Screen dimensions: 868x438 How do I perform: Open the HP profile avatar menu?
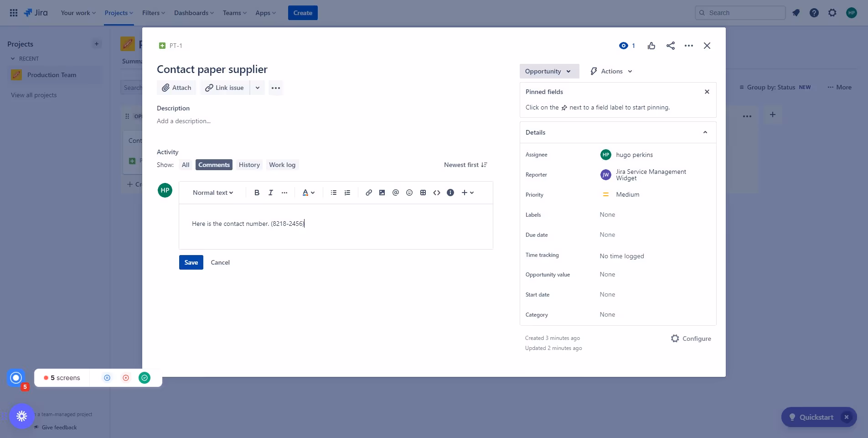click(x=852, y=13)
